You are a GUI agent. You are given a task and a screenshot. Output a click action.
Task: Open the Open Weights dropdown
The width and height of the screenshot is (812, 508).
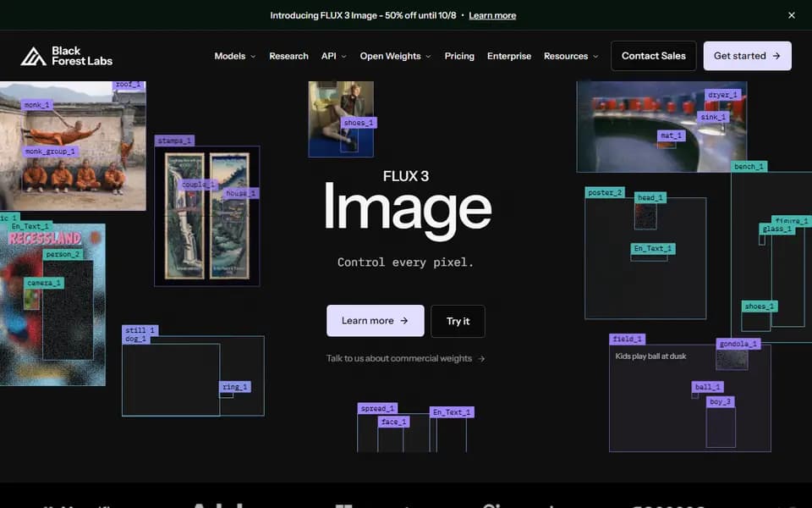click(x=395, y=56)
